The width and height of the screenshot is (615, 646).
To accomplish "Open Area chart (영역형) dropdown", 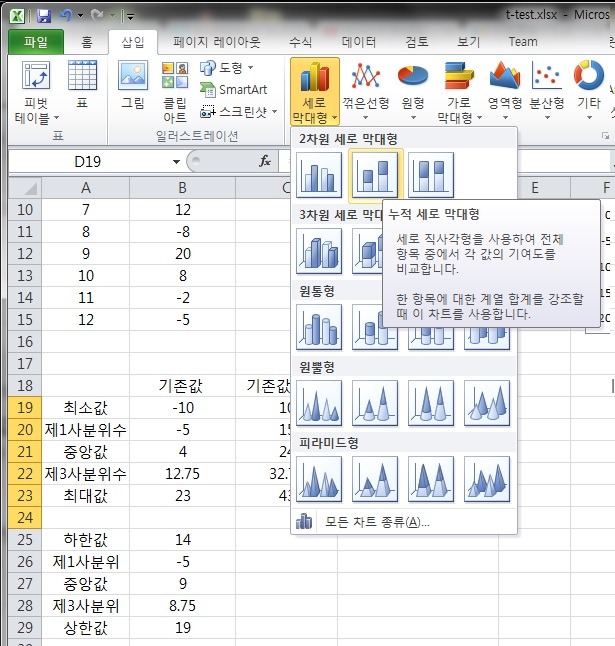I will (505, 91).
